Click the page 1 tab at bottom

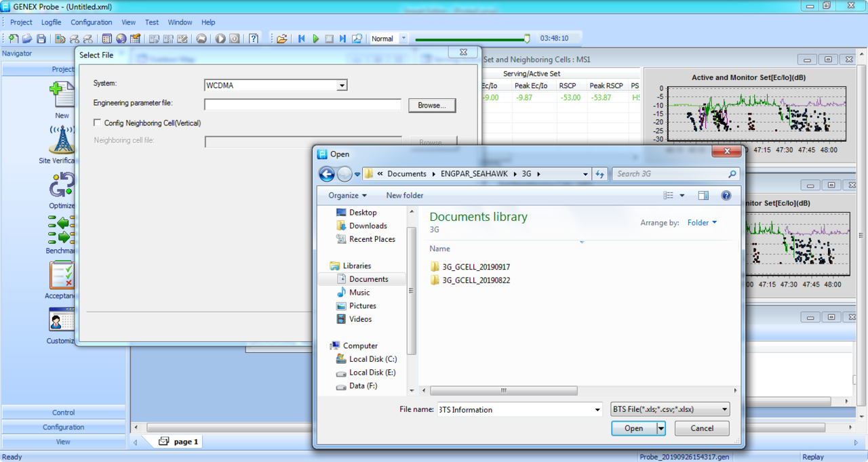point(180,442)
